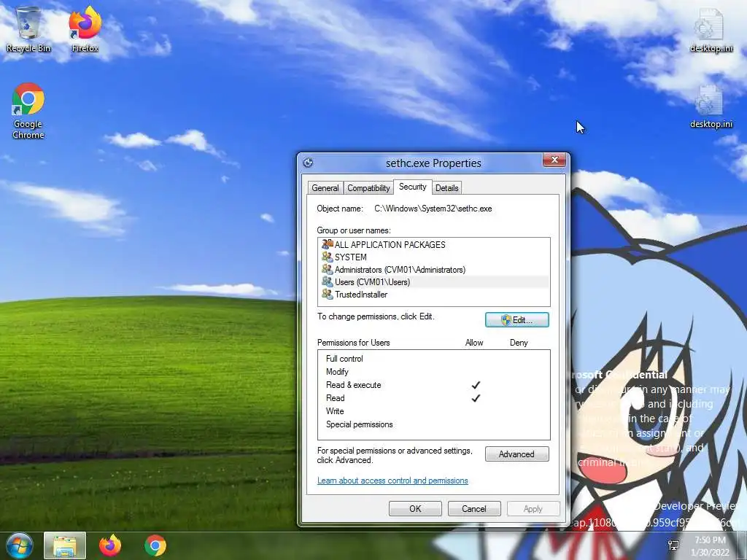
Task: Select ALL APPLICATION PACKAGES in the group list
Action: point(433,245)
